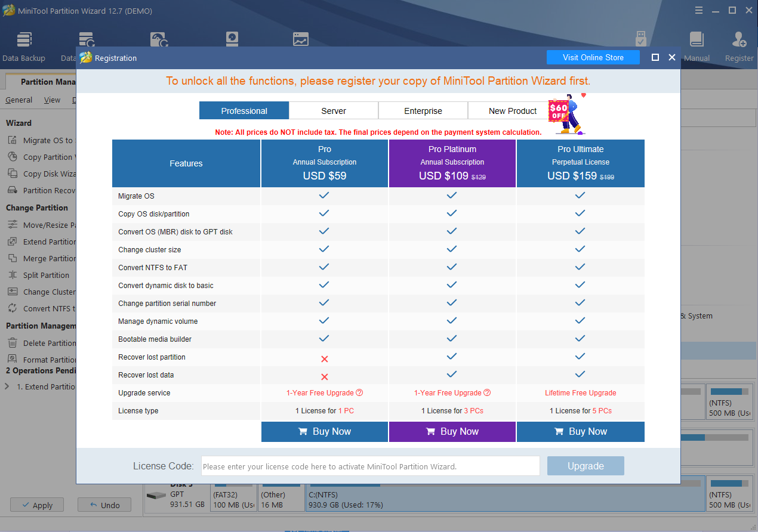Click the Change partition serial number row
758x532 pixels.
378,304
